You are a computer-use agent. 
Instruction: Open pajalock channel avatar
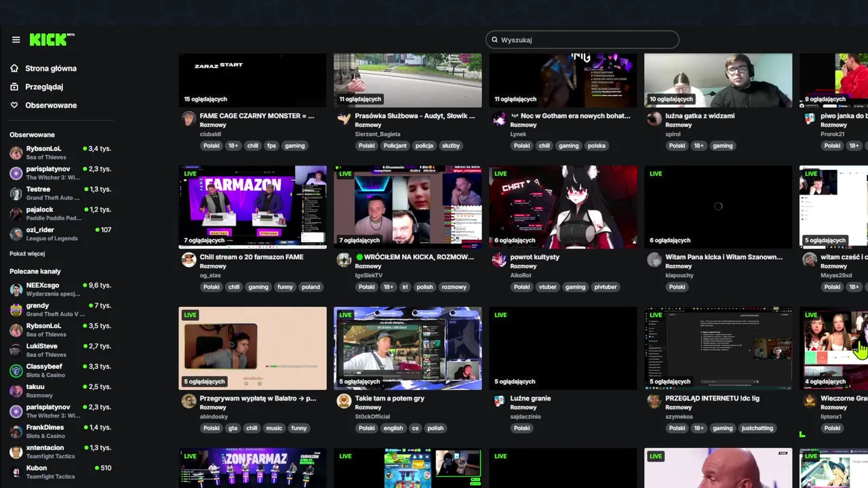(16, 213)
